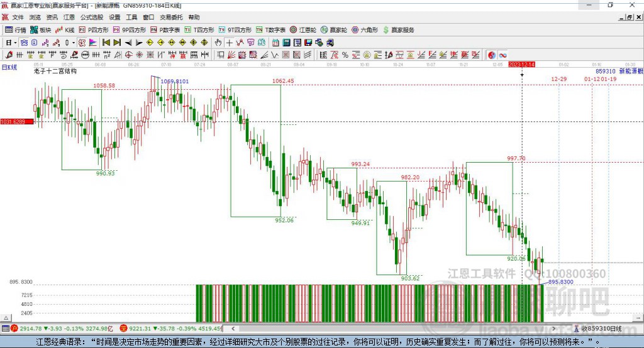The height and width of the screenshot is (348, 644).
Task: Open the P四方形 tool
Action: [93, 30]
